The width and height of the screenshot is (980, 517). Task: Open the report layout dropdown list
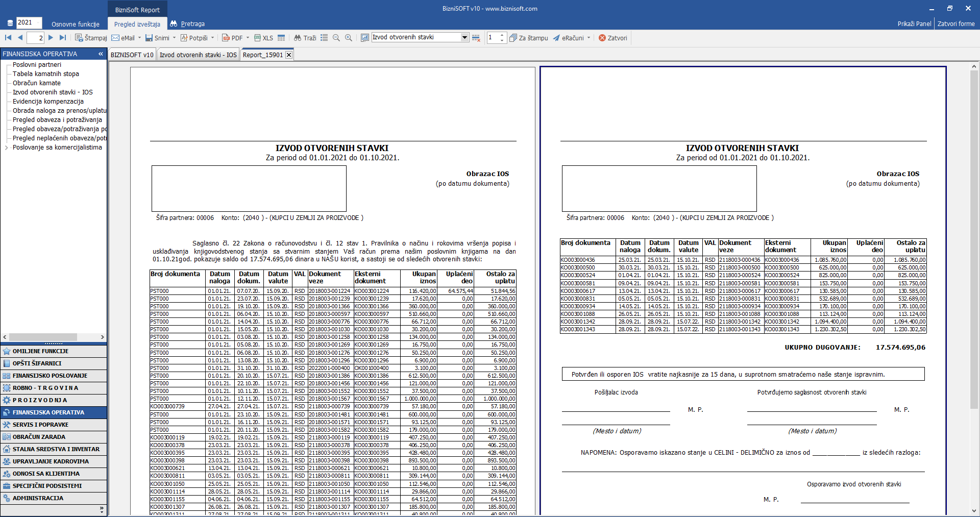464,37
